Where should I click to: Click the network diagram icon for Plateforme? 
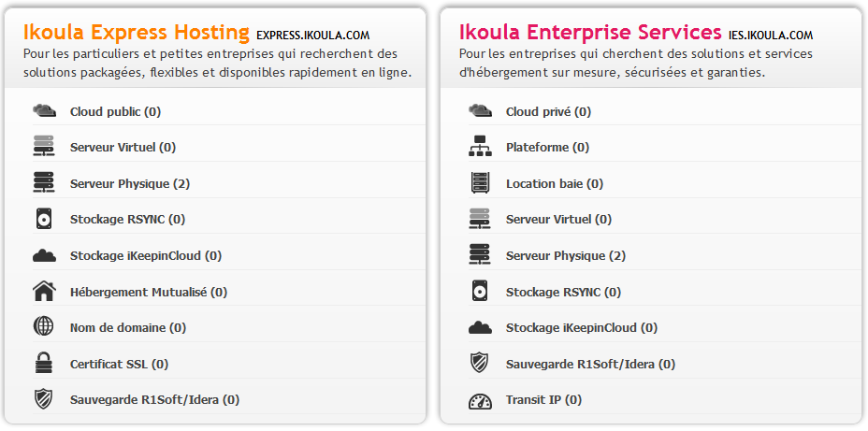480,147
